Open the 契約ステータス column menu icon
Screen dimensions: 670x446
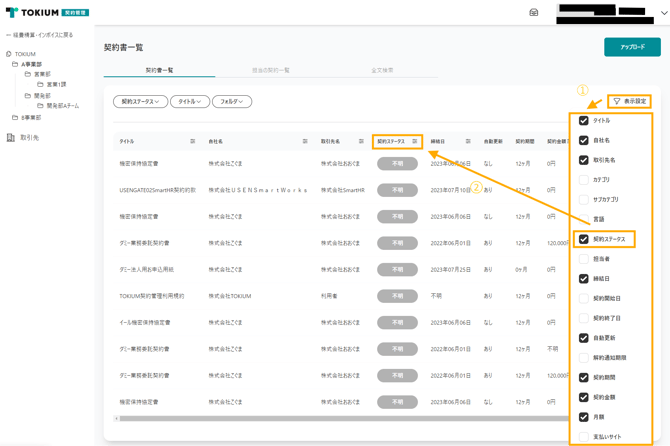415,142
